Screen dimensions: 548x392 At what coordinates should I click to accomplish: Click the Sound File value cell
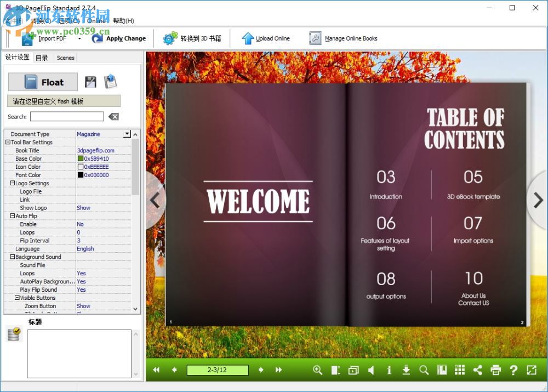point(104,265)
